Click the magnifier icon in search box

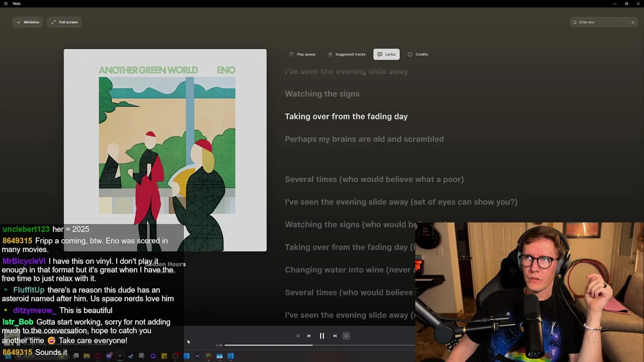coord(575,22)
